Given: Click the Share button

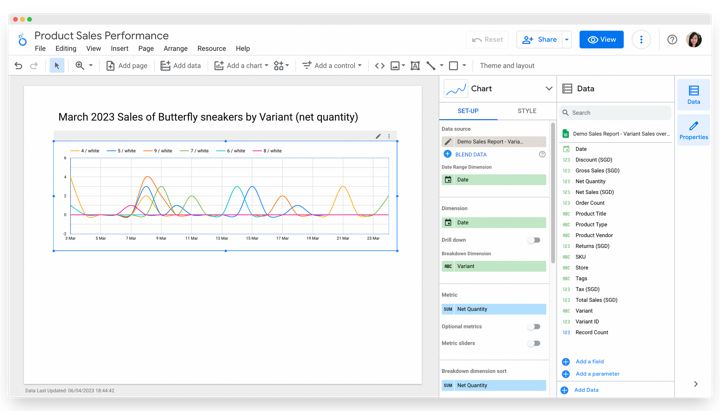Looking at the screenshot, I should [x=540, y=39].
